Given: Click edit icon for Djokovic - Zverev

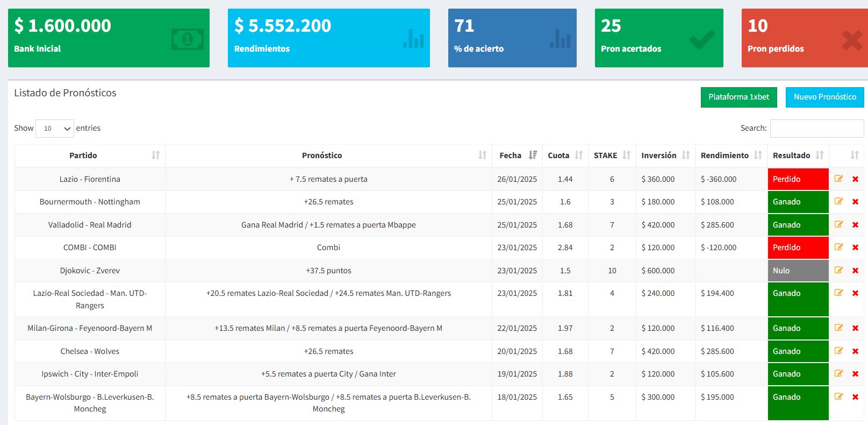Looking at the screenshot, I should tap(838, 270).
